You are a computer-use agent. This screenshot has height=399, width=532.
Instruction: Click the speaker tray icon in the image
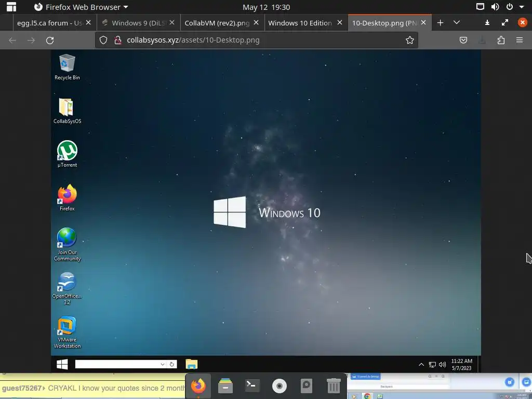(x=442, y=365)
